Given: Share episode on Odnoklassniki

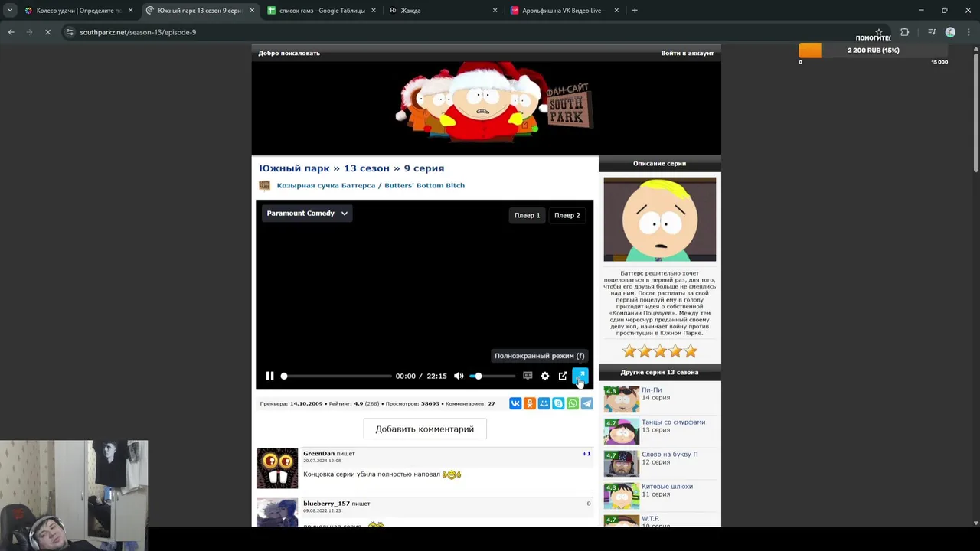Looking at the screenshot, I should (530, 403).
